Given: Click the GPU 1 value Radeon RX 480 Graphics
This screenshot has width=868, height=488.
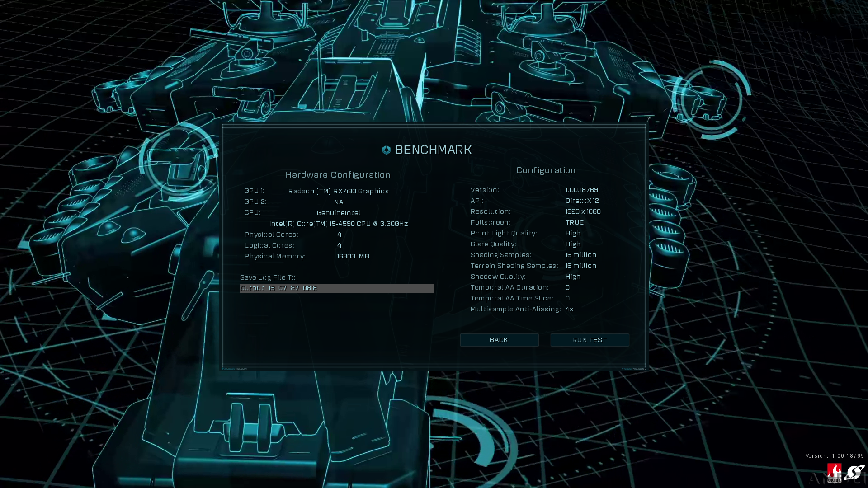Looking at the screenshot, I should click(x=339, y=191).
